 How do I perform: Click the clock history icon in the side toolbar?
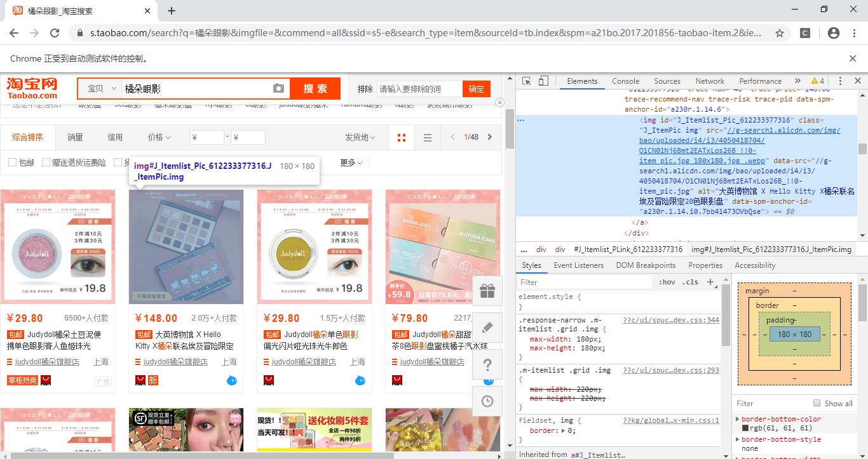(487, 401)
